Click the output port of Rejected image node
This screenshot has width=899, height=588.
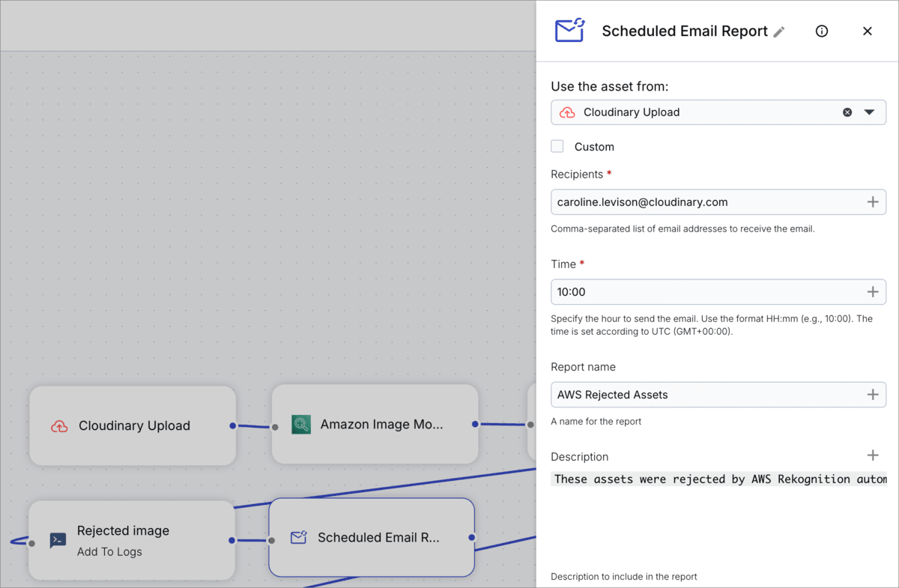click(x=231, y=540)
